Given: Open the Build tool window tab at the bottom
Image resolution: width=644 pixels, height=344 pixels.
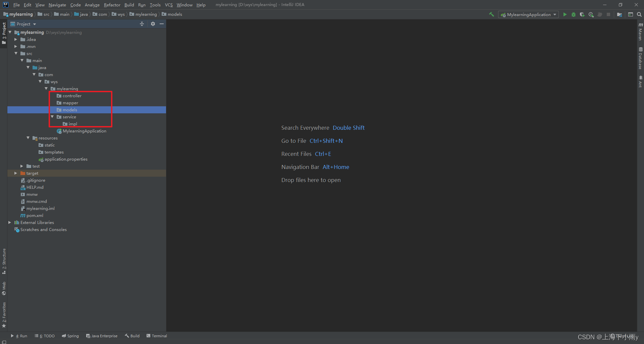Looking at the screenshot, I should point(132,336).
